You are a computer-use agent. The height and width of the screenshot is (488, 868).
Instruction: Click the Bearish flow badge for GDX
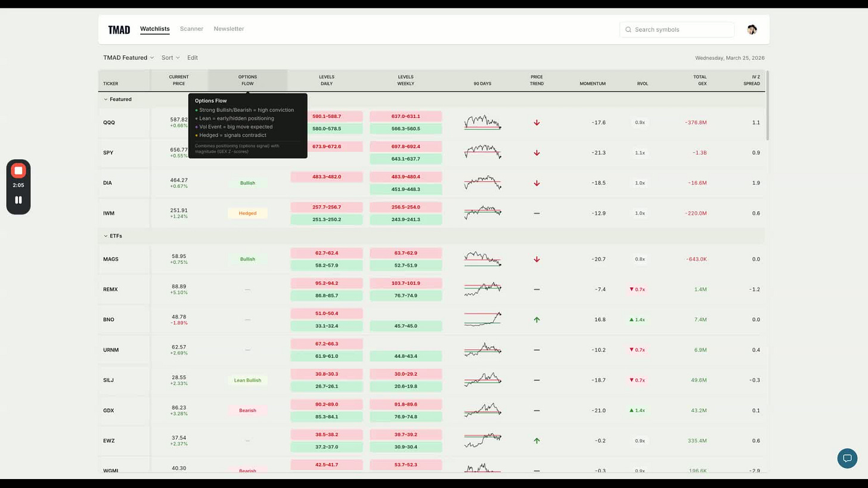pyautogui.click(x=247, y=411)
